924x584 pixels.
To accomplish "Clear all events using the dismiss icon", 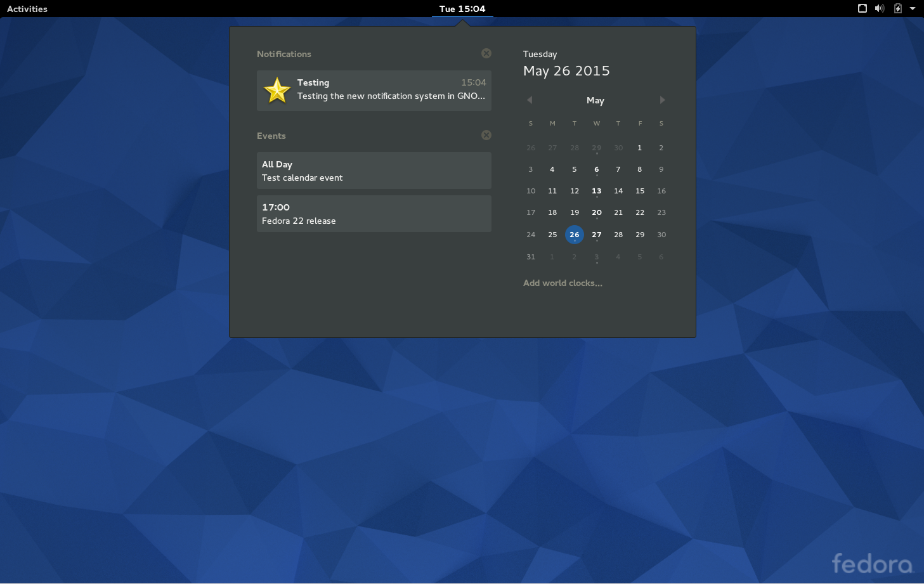I will point(486,135).
